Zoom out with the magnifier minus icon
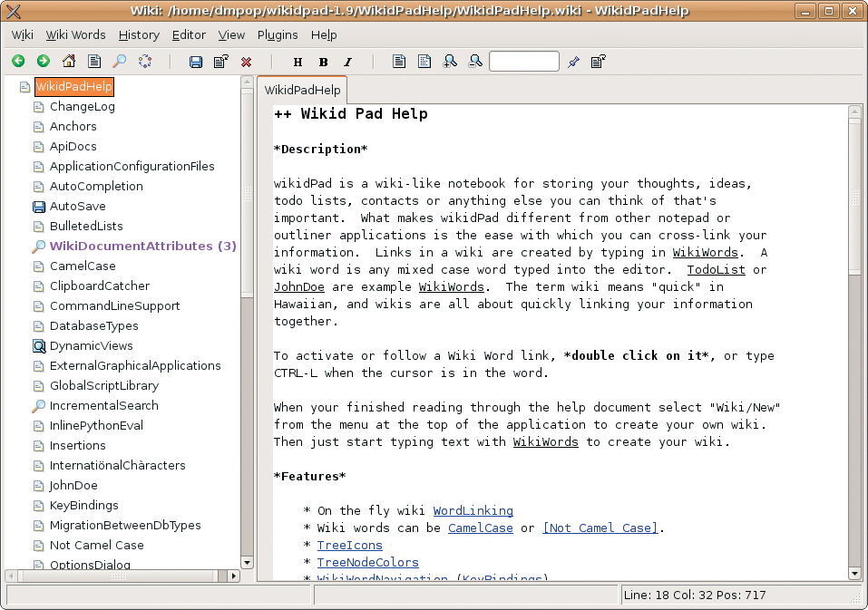Viewport: 868px width, 610px height. pos(475,62)
